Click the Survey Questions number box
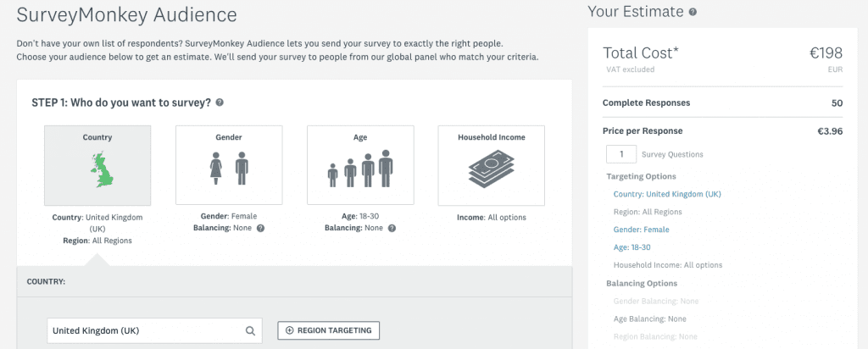 (621, 154)
